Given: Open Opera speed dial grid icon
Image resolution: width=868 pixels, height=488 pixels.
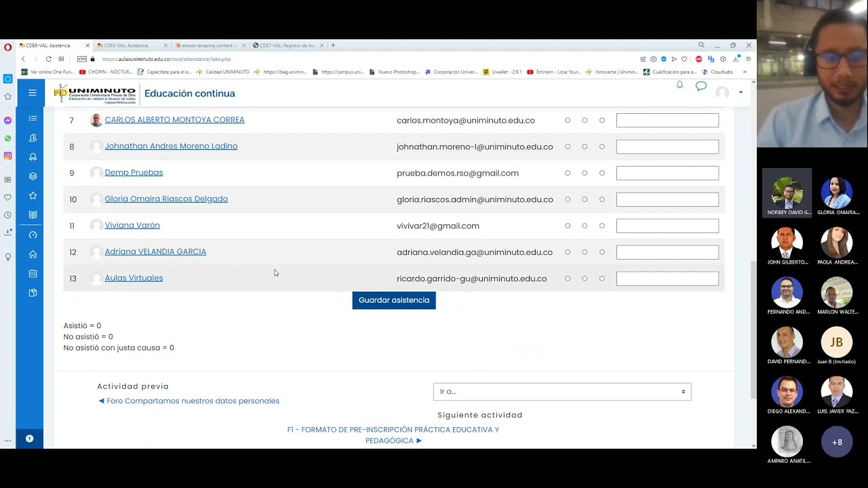Looking at the screenshot, I should point(7,180).
